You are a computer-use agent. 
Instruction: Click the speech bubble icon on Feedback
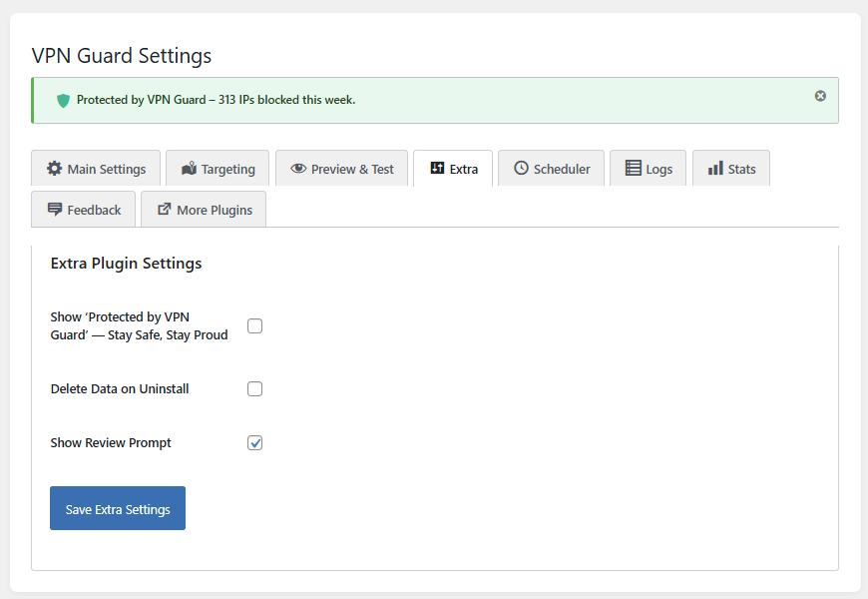(x=55, y=210)
